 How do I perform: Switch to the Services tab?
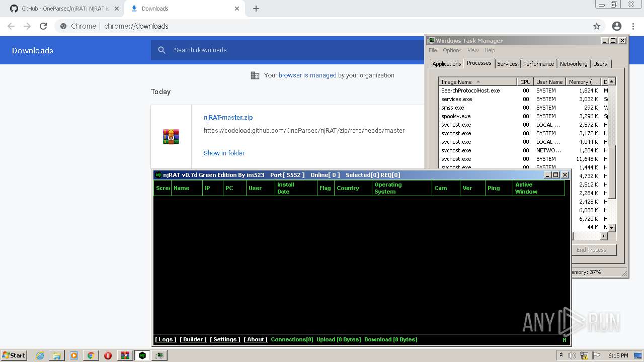click(x=507, y=64)
